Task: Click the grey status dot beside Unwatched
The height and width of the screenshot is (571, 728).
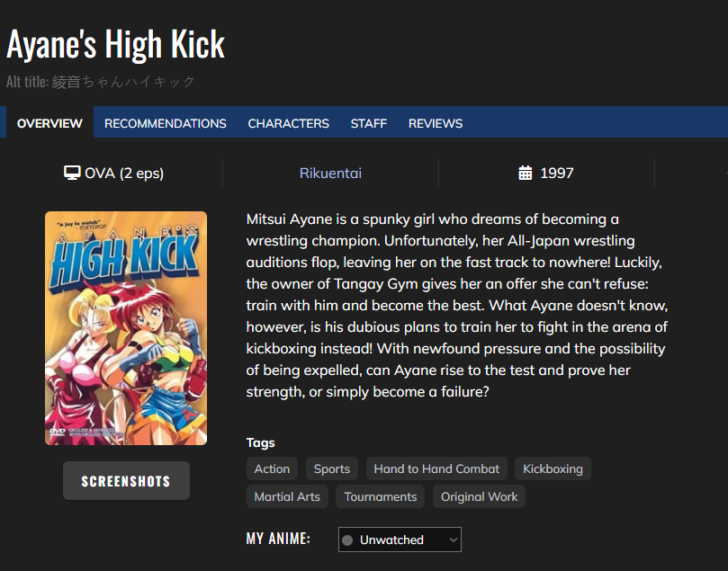Action: tap(347, 540)
